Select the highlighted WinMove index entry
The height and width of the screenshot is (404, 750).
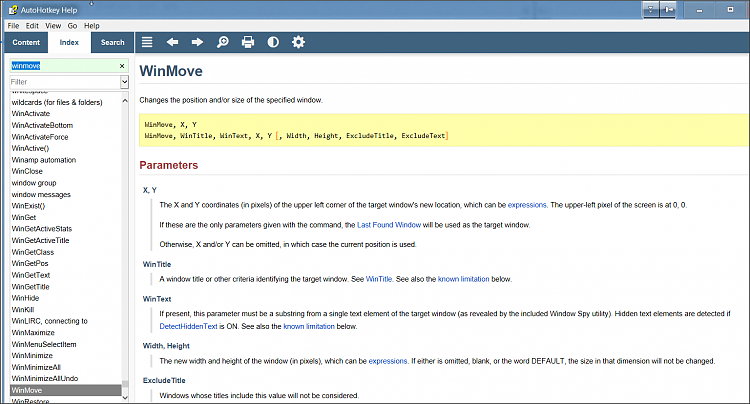pos(66,390)
